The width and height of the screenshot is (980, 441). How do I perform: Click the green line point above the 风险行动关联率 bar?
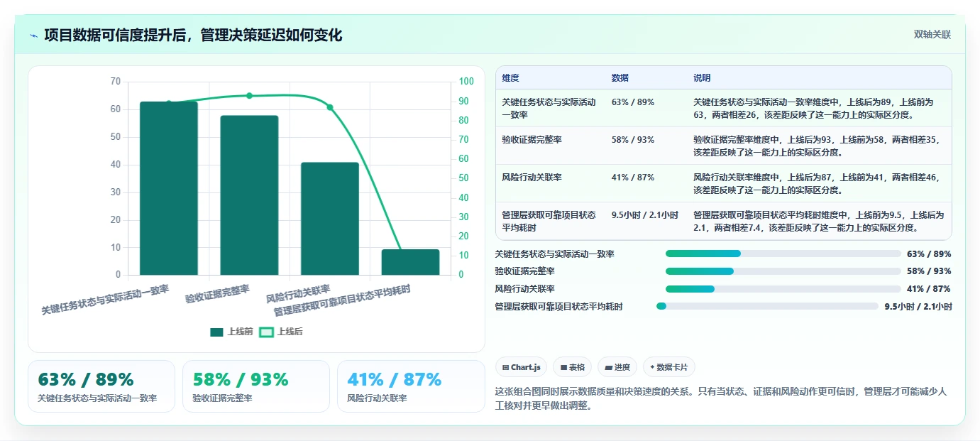coord(330,107)
